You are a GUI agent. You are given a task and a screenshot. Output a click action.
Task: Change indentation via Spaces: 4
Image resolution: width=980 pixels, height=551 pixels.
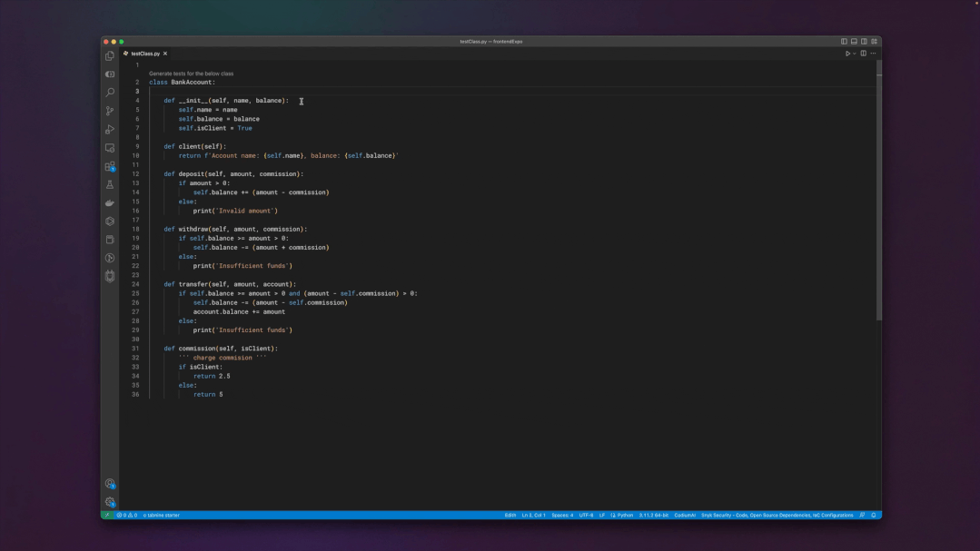pos(562,516)
